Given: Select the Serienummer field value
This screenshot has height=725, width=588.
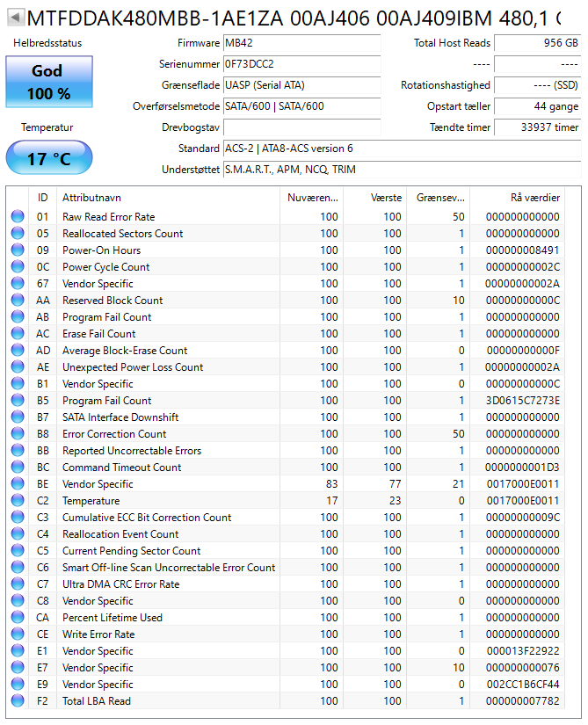Looking at the screenshot, I should [301, 64].
